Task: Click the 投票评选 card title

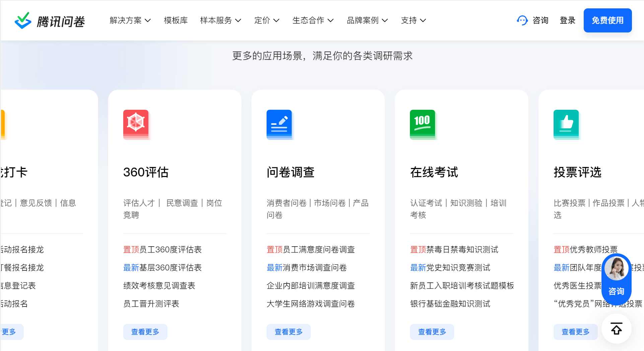Action: tap(578, 172)
